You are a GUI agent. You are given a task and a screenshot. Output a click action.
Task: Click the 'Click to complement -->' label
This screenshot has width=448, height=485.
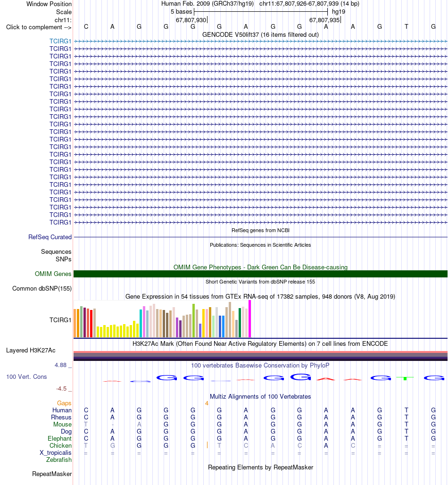[39, 27]
